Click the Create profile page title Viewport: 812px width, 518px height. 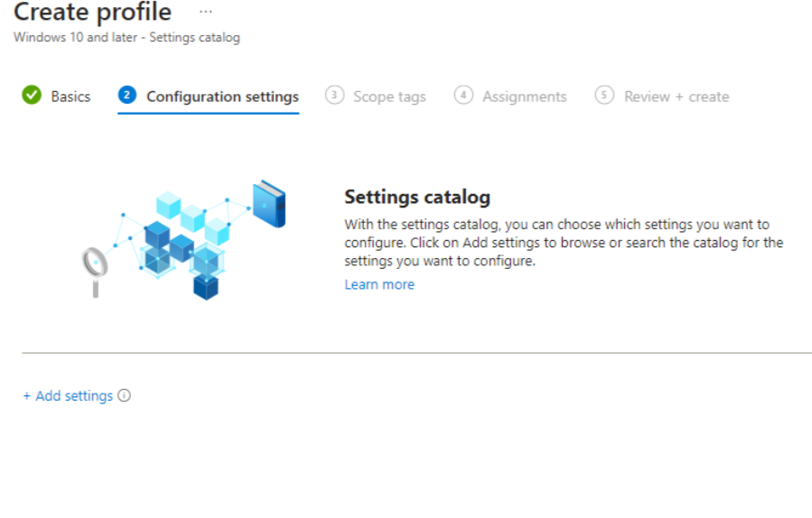[x=92, y=13]
